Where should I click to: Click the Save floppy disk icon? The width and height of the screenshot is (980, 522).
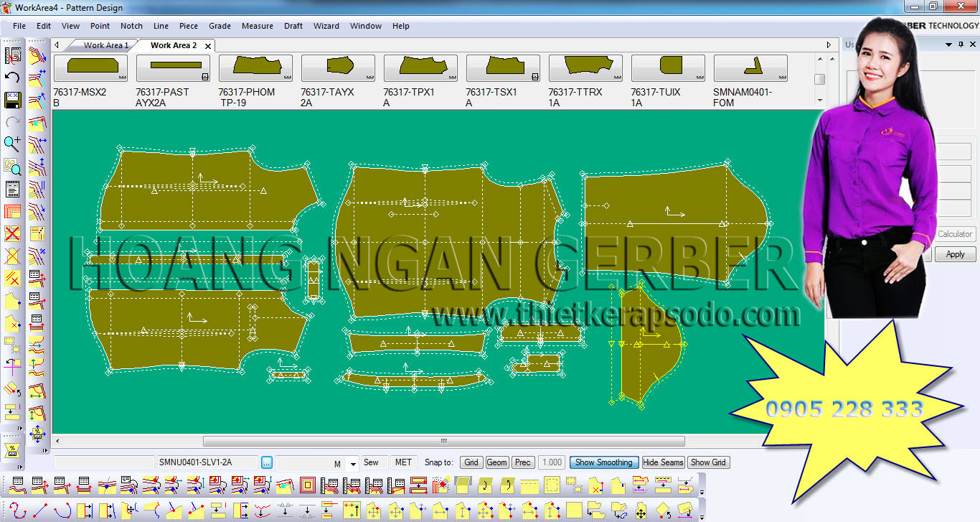[12, 99]
